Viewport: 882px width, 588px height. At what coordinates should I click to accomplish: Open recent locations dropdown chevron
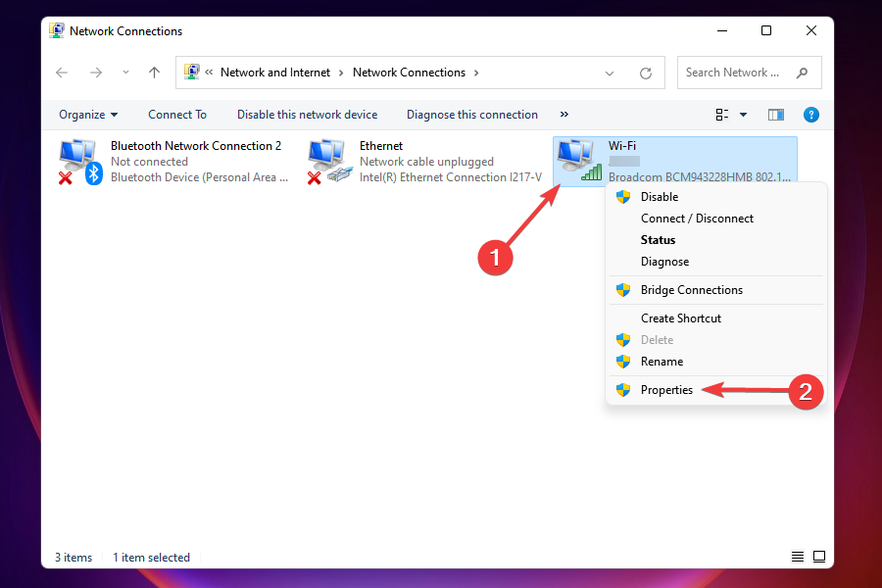point(125,72)
